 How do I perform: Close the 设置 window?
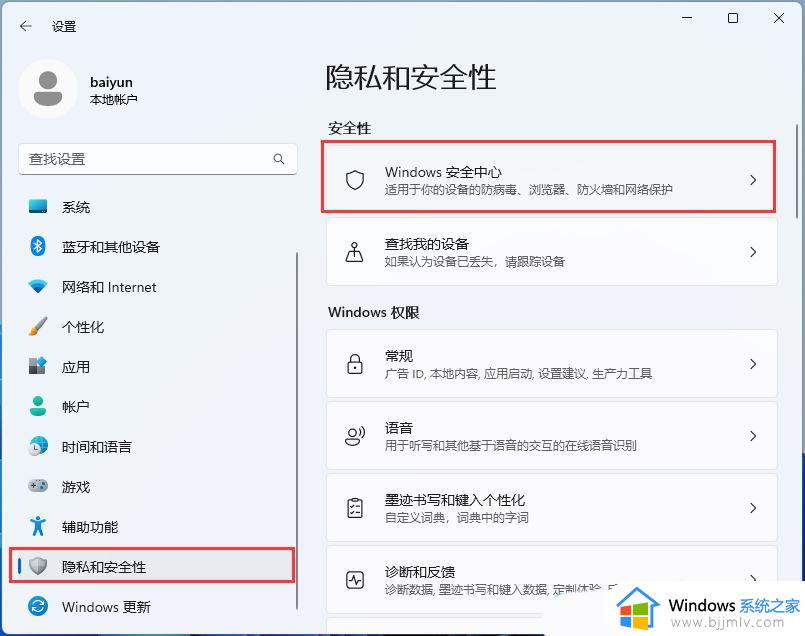[779, 18]
